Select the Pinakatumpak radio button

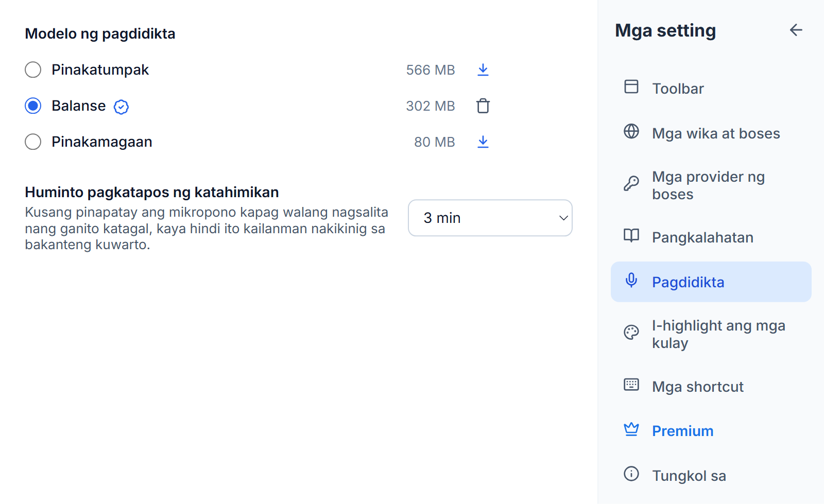33,69
